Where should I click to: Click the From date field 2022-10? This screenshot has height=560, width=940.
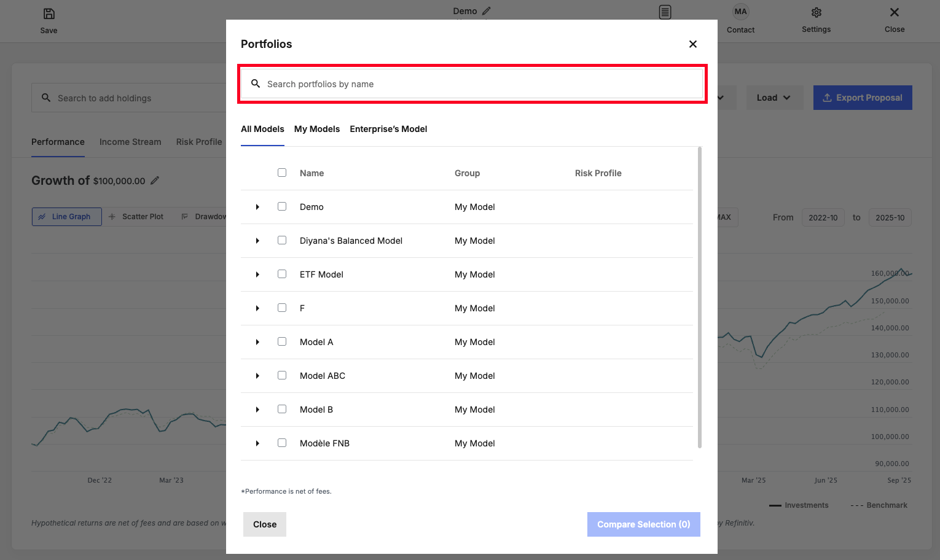click(x=823, y=217)
